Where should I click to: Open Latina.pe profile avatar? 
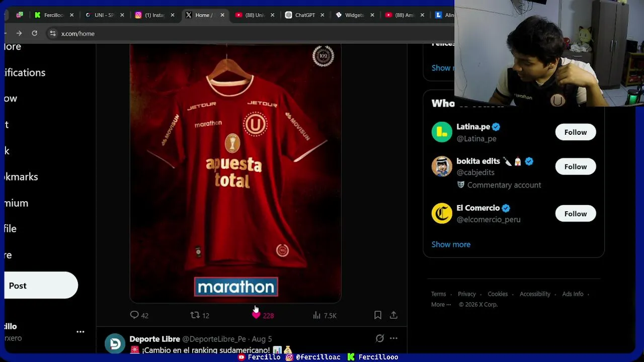coord(442,132)
